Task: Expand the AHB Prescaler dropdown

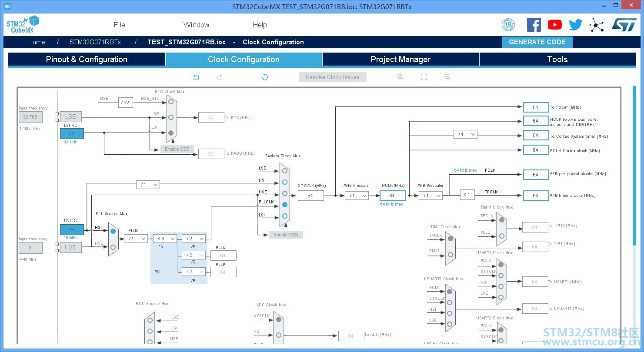Action: pos(357,196)
